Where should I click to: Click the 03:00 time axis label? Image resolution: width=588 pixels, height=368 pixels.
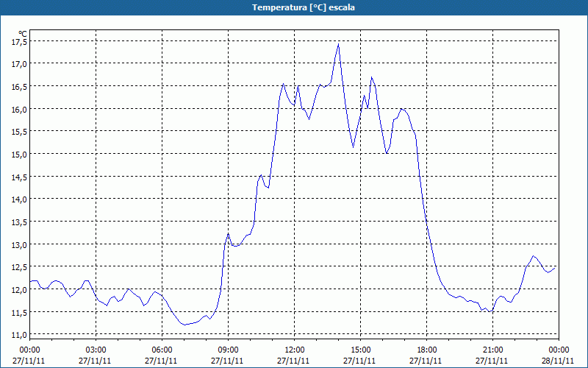pyautogui.click(x=96, y=350)
